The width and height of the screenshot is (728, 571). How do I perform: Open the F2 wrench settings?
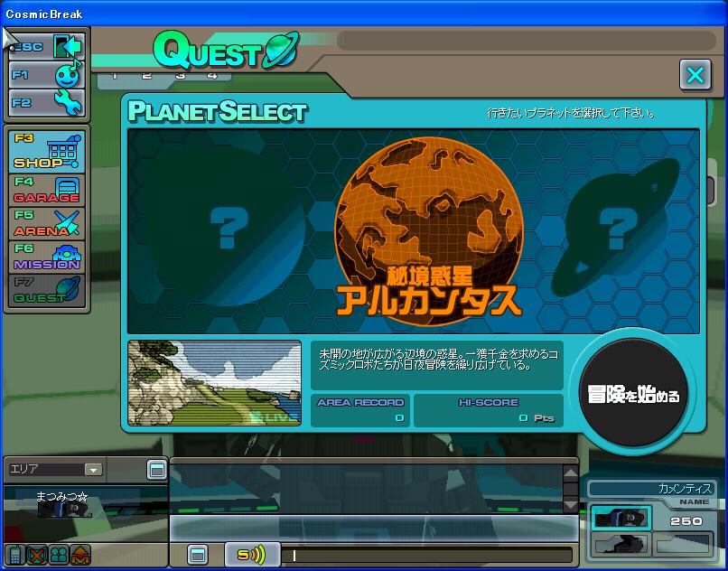pyautogui.click(x=46, y=103)
